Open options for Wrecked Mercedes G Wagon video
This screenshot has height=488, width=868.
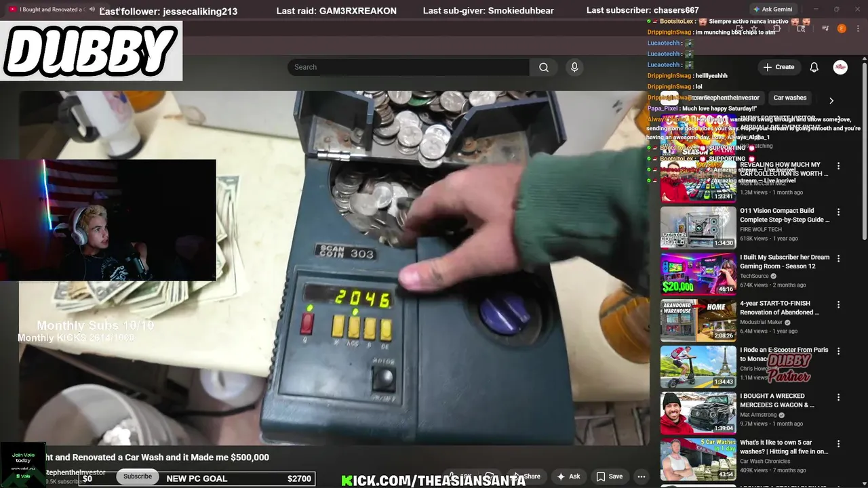838,397
